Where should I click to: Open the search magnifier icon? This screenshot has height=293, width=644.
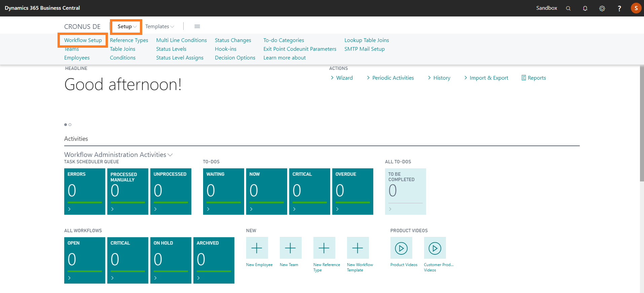click(568, 8)
